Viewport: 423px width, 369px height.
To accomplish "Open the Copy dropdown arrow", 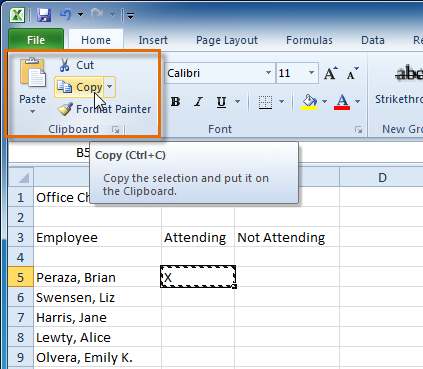I will pos(109,87).
